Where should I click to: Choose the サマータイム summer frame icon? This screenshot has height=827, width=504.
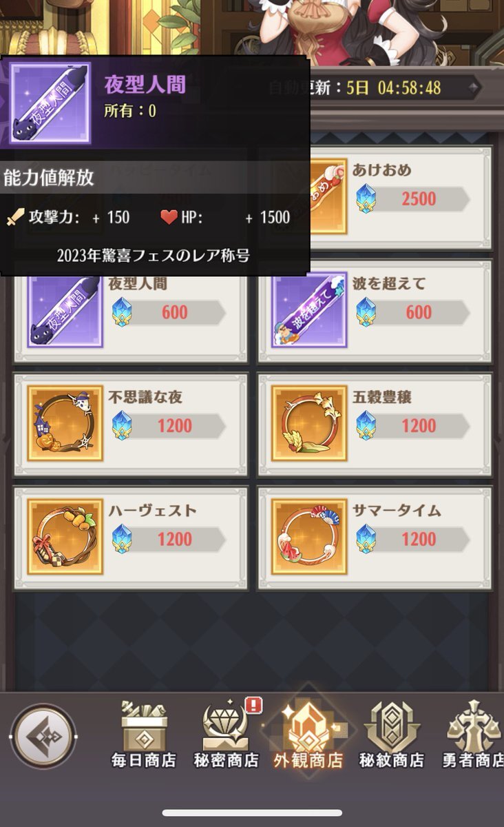[x=309, y=536]
